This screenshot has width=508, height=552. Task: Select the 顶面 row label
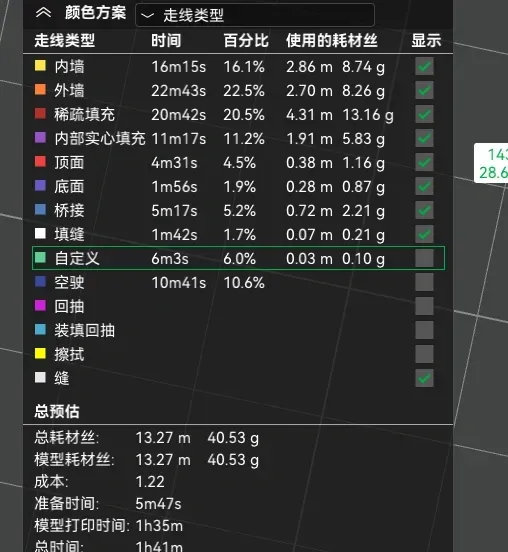pos(69,163)
